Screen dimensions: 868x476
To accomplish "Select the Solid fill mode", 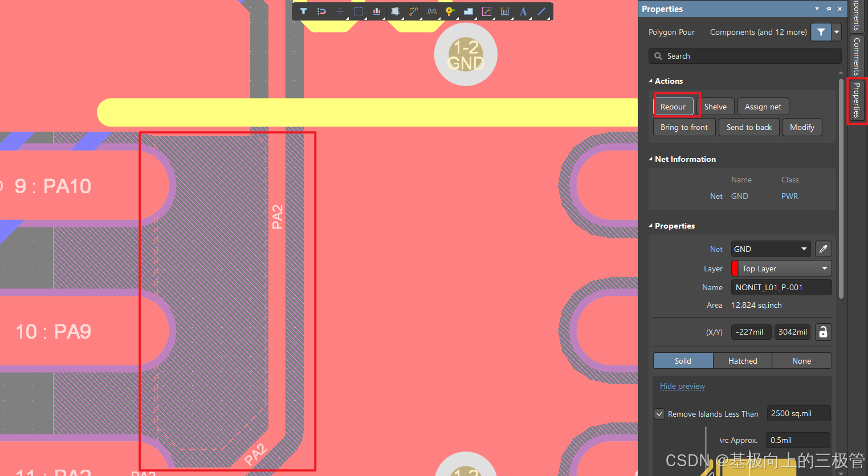I will pyautogui.click(x=683, y=361).
